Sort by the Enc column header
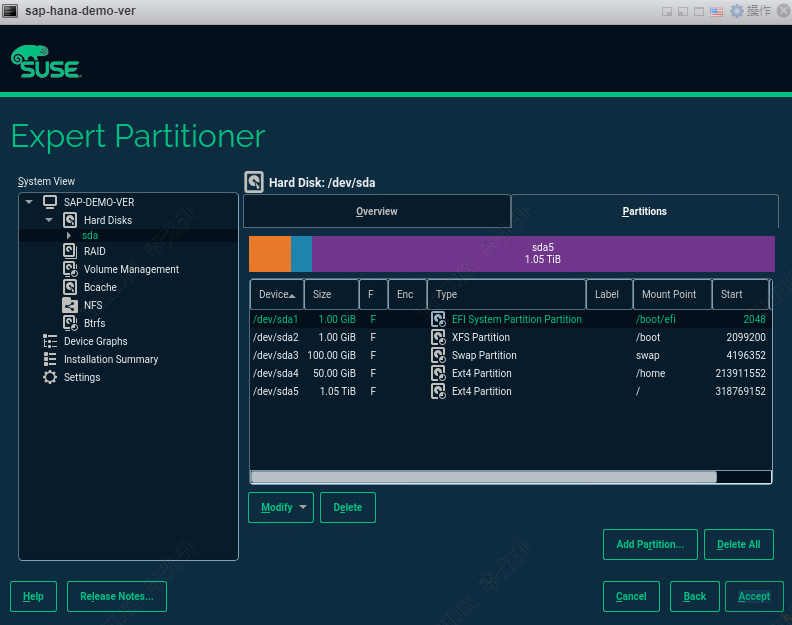The image size is (792, 625). point(408,294)
